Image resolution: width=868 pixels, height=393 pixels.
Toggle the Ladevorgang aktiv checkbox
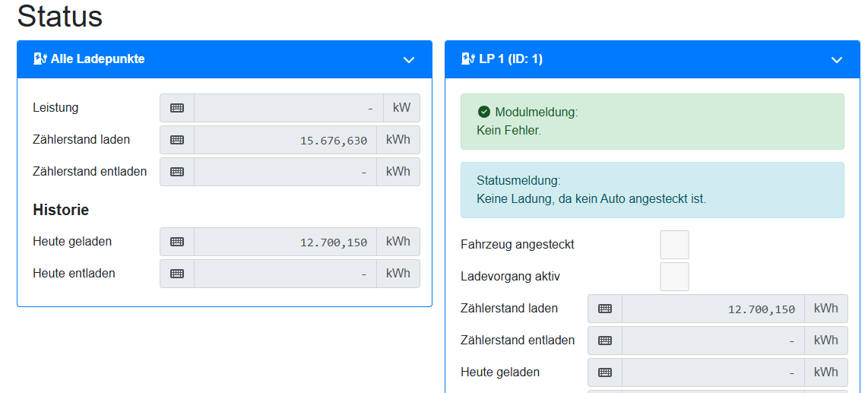coord(674,277)
